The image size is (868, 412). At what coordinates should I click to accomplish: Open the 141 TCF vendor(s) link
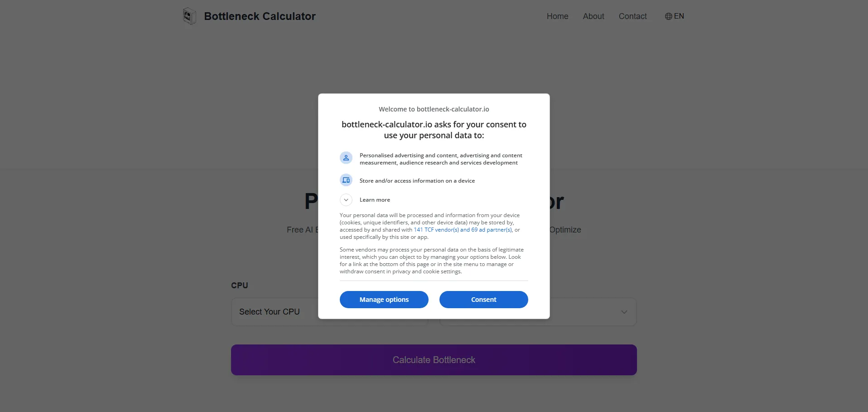click(436, 230)
